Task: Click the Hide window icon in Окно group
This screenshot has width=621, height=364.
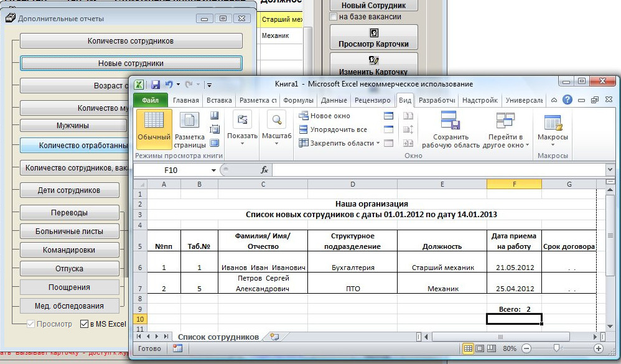Action: click(x=388, y=129)
